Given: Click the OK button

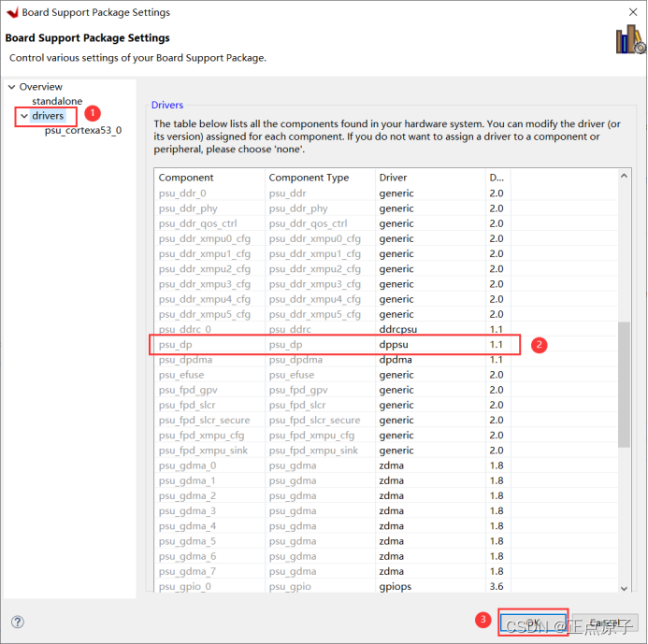Looking at the screenshot, I should point(533,623).
